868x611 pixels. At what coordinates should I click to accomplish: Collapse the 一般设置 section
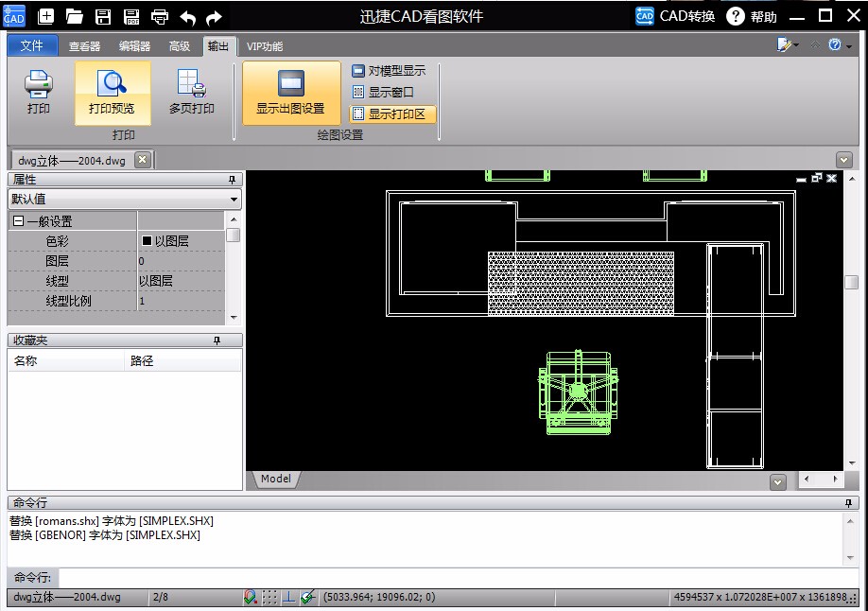[18, 221]
